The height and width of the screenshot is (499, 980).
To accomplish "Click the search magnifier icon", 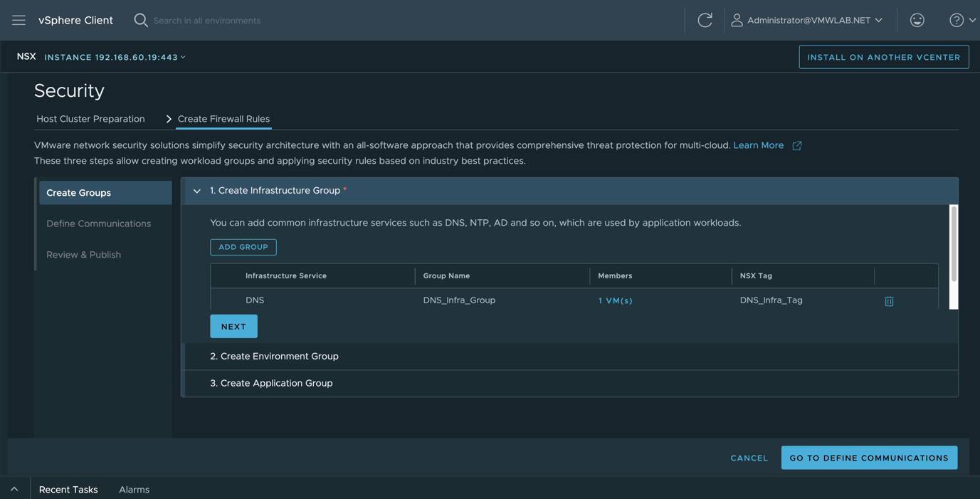I will (x=141, y=20).
